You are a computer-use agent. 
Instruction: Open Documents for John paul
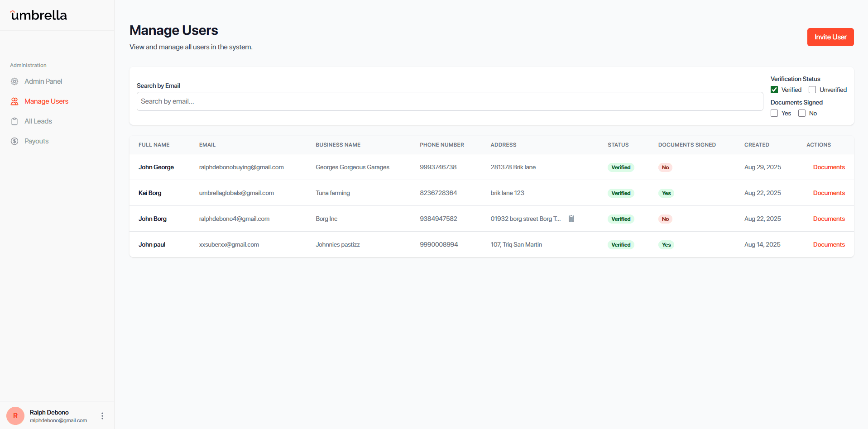[829, 244]
